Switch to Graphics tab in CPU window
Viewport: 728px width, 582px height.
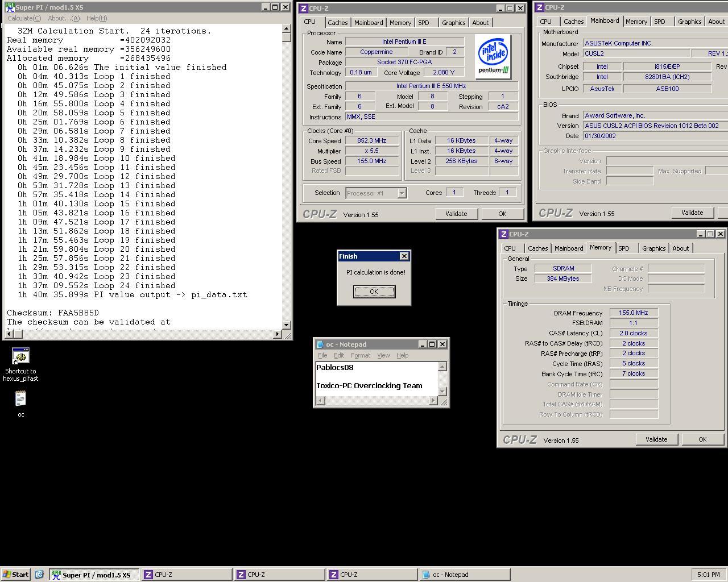[x=453, y=23]
